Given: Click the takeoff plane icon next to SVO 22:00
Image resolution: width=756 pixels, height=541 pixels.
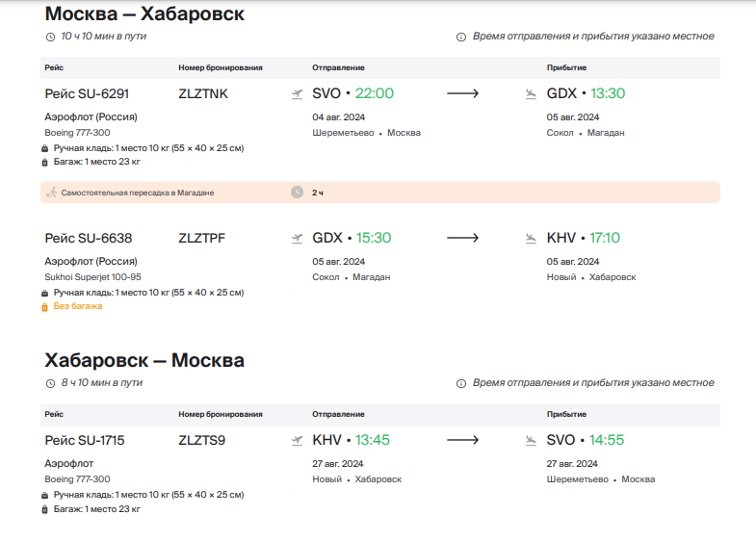Looking at the screenshot, I should tap(297, 94).
